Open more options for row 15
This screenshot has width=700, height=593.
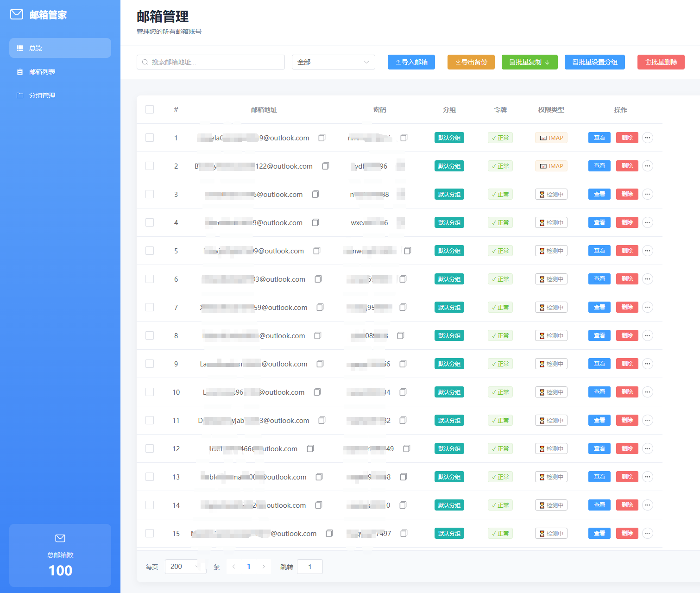click(648, 533)
